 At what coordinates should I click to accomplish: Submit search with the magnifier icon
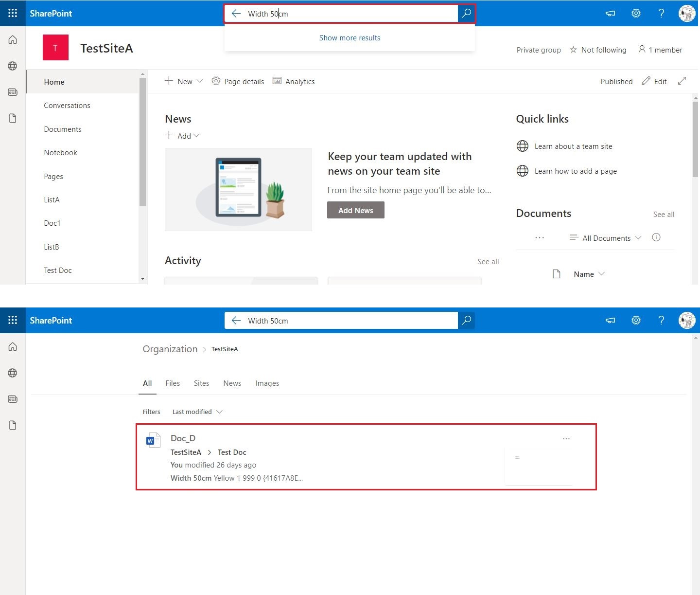(x=466, y=13)
